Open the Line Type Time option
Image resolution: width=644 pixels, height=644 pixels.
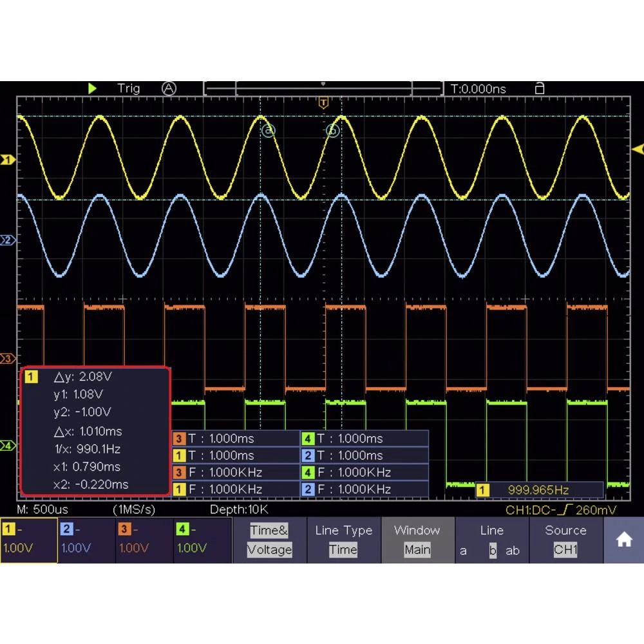tap(343, 540)
